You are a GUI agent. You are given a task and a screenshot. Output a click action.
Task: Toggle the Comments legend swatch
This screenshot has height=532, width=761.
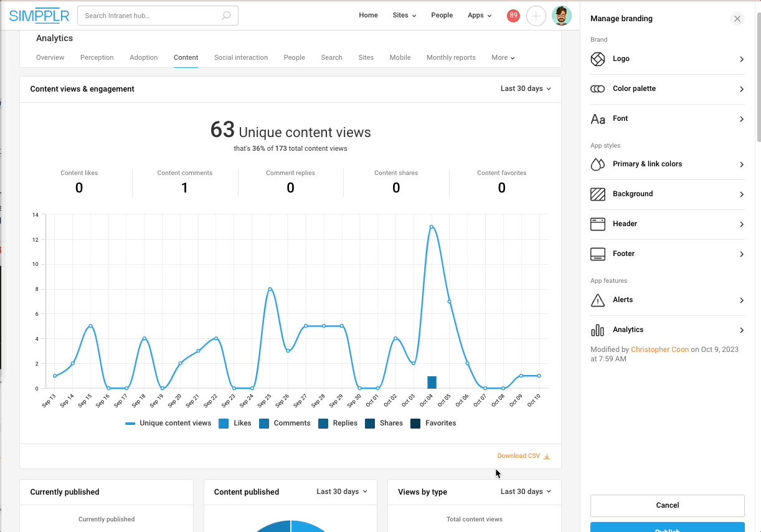[x=264, y=424]
